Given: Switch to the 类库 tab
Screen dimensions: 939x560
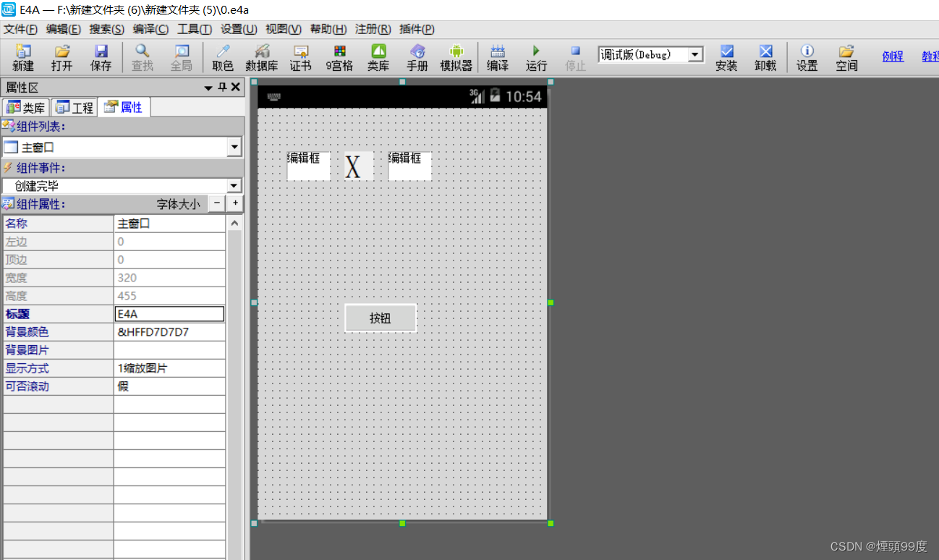Looking at the screenshot, I should coord(26,108).
